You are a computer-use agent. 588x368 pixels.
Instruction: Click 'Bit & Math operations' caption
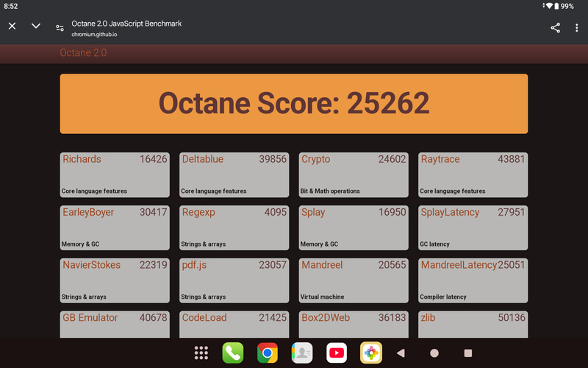pos(330,191)
